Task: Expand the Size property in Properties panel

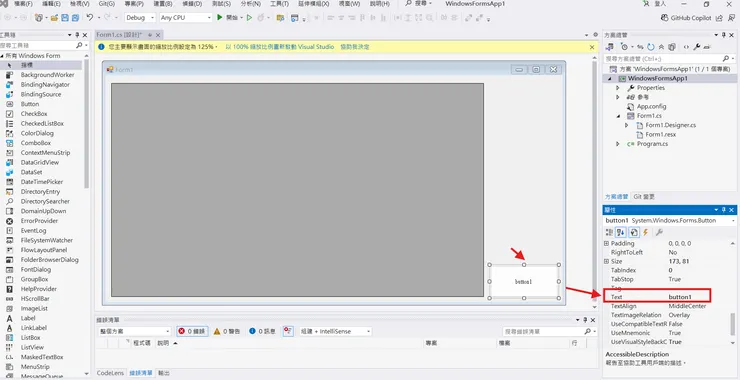Action: (x=606, y=262)
